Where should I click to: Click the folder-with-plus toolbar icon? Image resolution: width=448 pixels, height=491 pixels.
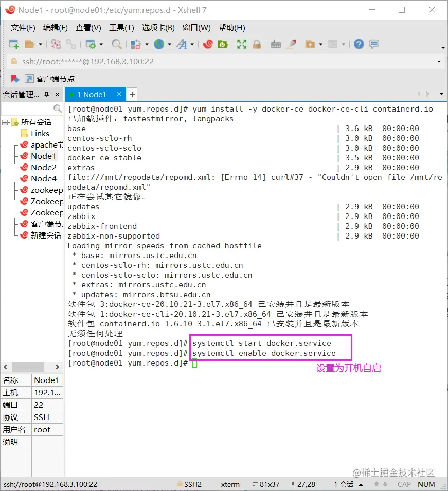coord(310,44)
